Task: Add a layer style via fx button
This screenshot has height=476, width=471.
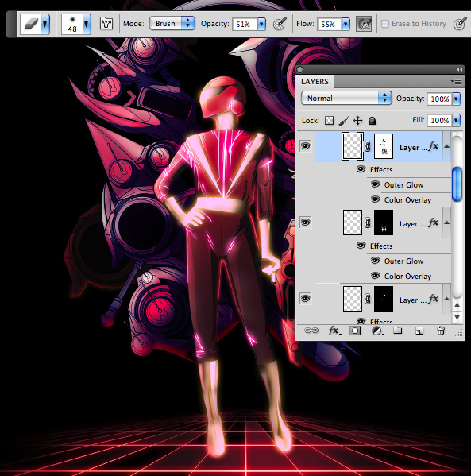Action: point(334,331)
